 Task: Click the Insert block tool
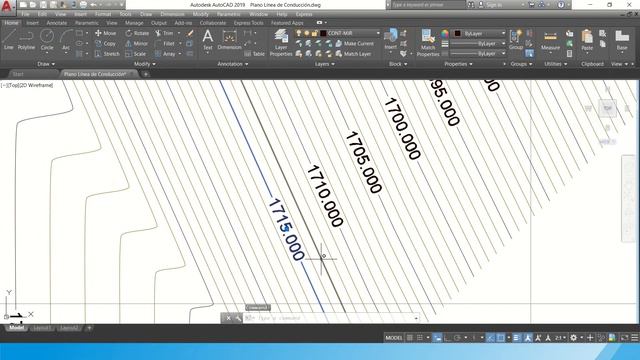point(391,40)
